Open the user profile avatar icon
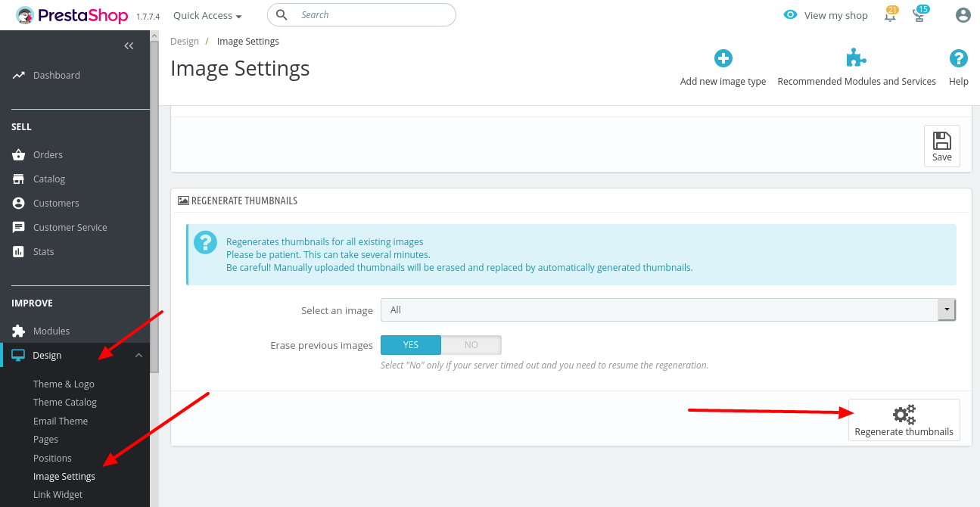The height and width of the screenshot is (507, 980). (x=963, y=15)
